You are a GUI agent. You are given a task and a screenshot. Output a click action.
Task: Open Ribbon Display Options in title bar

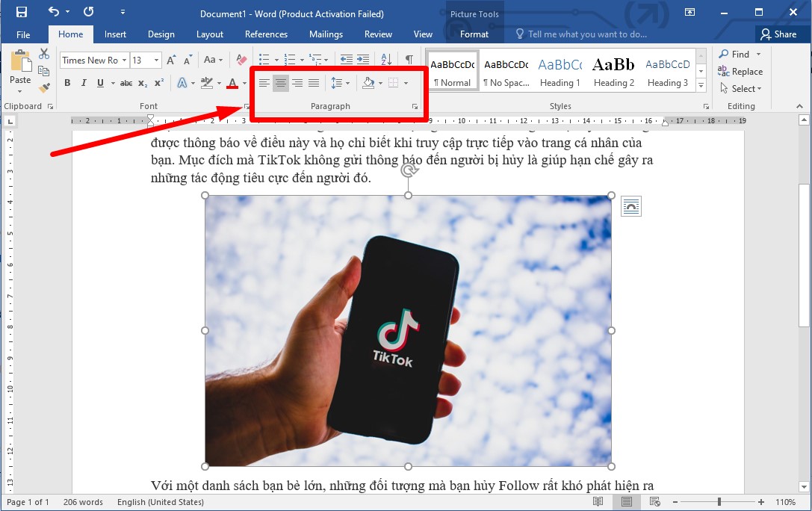coord(689,12)
